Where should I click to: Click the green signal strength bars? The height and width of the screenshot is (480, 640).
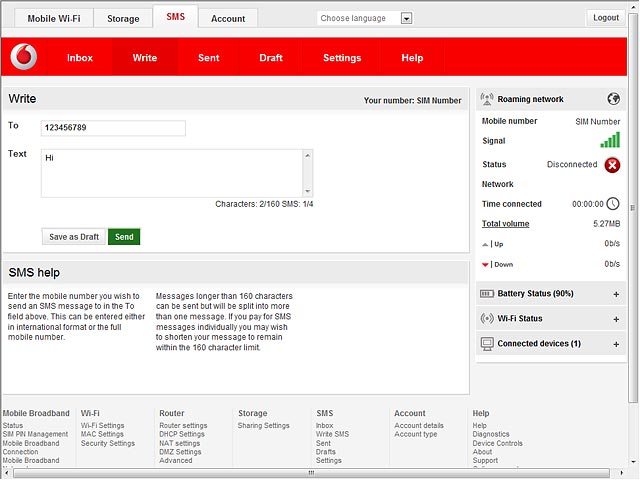(x=610, y=140)
